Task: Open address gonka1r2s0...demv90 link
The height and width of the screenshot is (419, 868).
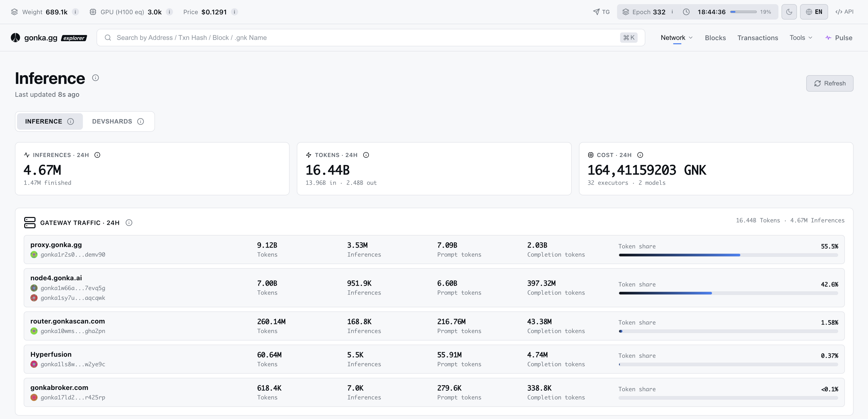Action: click(73, 255)
